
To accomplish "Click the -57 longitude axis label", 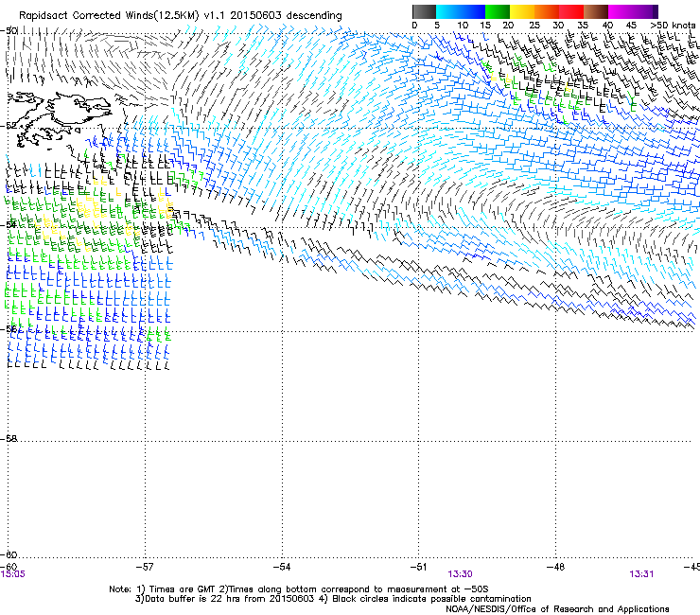I will tap(145, 567).
